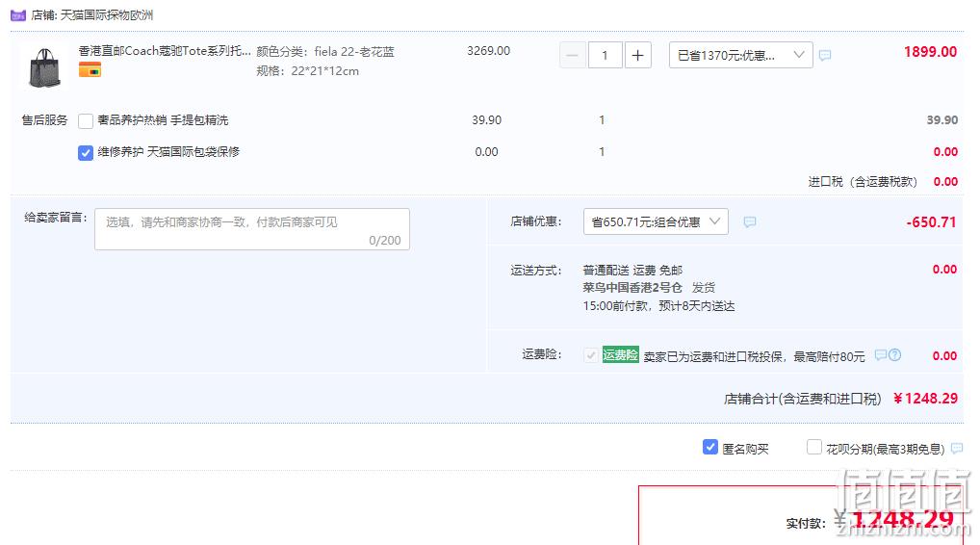The image size is (980, 545).
Task: Click the unit price 3269.00
Action: point(489,51)
